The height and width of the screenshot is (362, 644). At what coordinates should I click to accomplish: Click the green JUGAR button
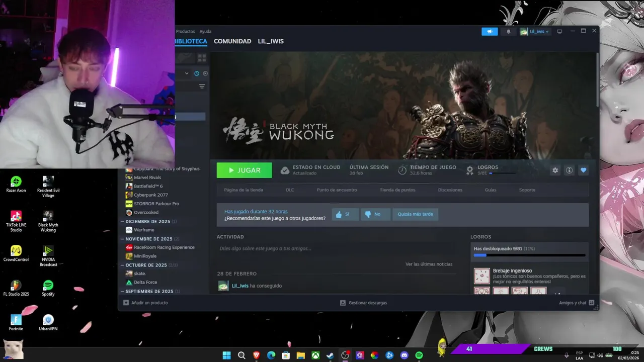(244, 170)
